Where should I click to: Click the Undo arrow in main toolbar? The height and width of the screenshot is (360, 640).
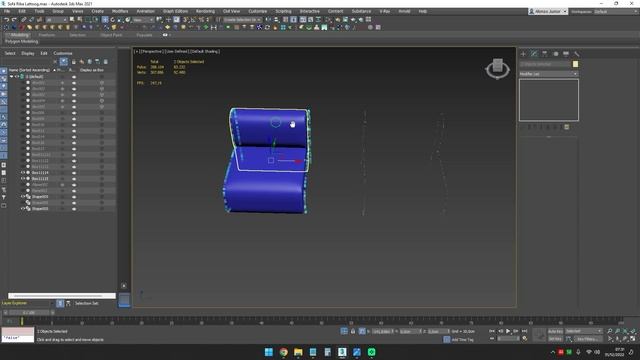coord(7,20)
